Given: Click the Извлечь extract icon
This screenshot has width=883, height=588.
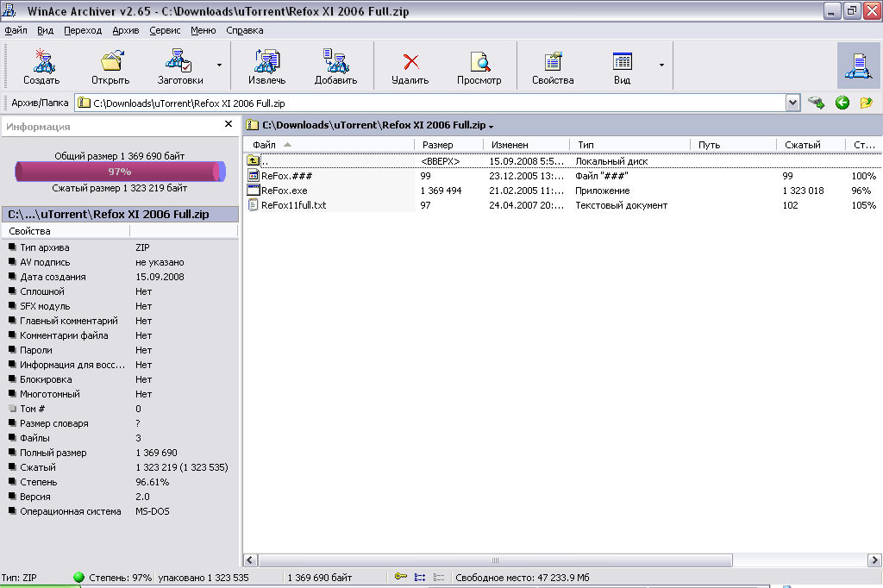Looking at the screenshot, I should pos(267,61).
